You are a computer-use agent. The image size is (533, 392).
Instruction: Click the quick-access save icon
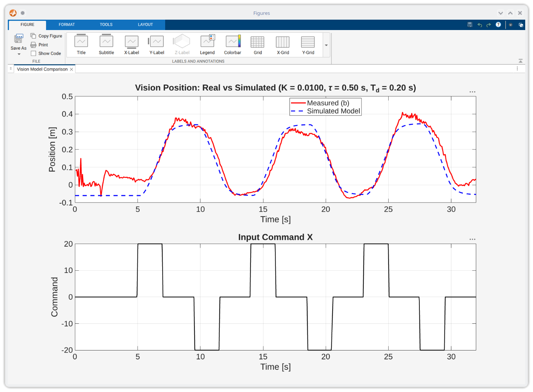[x=470, y=25]
